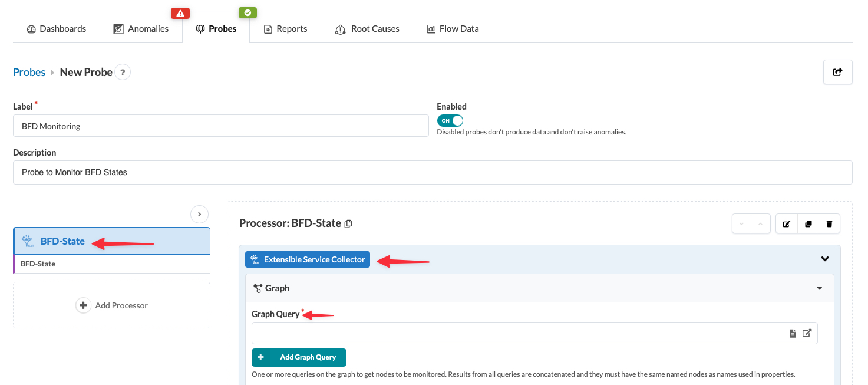This screenshot has width=868, height=385.
Task: Click the Add Graph Query button
Action: [x=299, y=357]
